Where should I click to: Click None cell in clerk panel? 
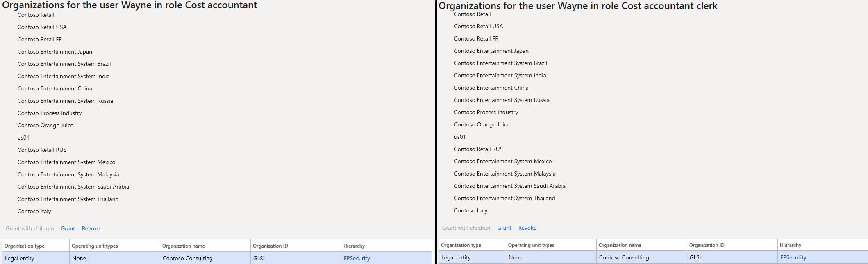(551, 257)
